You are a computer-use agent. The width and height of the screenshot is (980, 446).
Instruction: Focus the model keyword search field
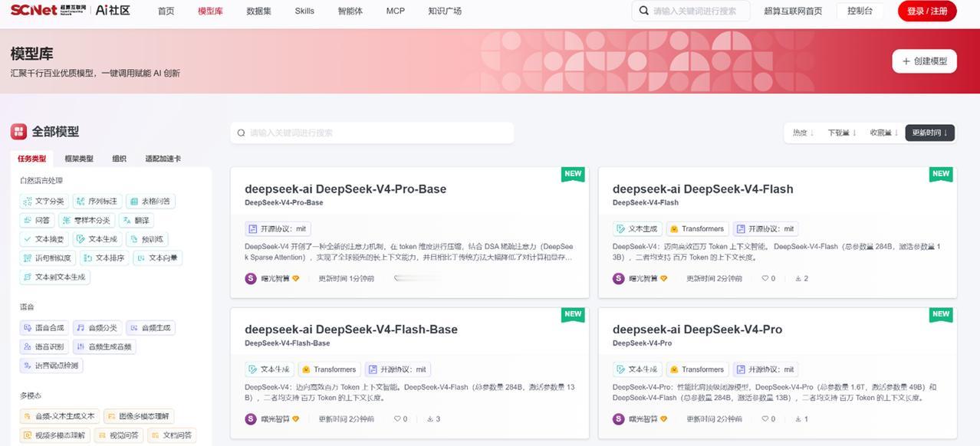pos(373,133)
